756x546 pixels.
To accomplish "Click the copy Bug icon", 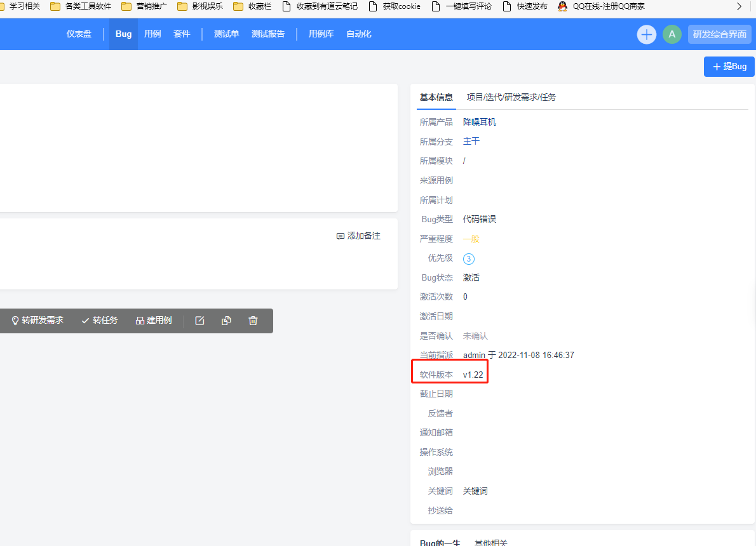I will (x=226, y=321).
